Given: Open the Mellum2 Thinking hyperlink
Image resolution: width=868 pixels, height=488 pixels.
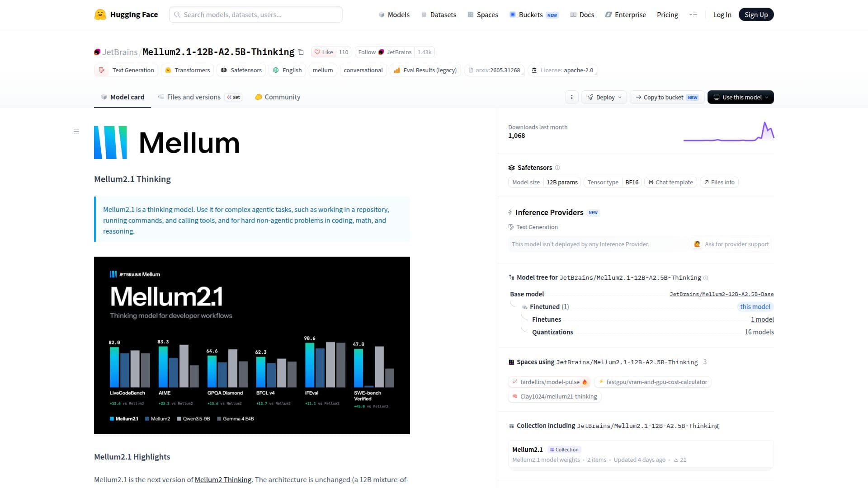Looking at the screenshot, I should pyautogui.click(x=223, y=480).
